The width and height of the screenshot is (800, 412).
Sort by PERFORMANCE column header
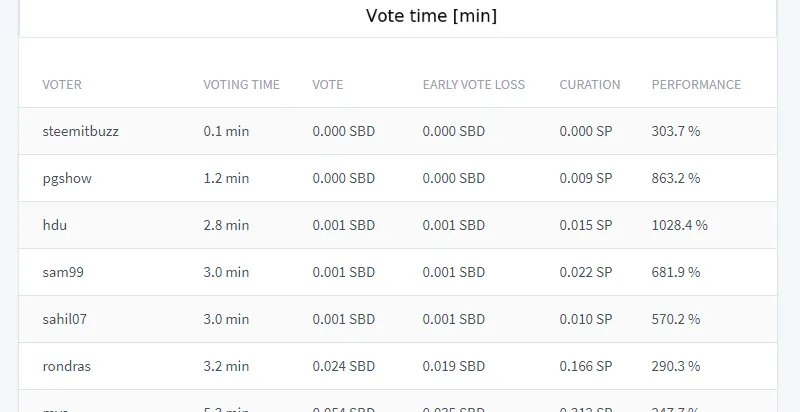[696, 85]
